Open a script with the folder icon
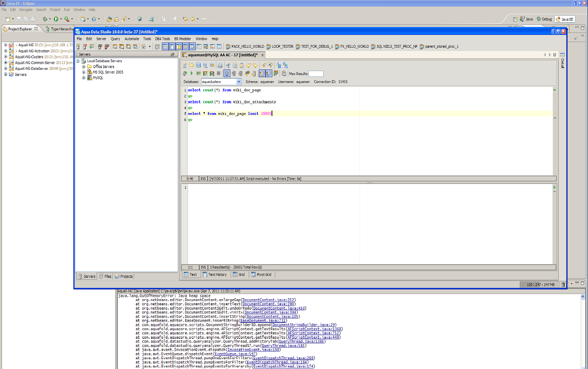The image size is (588, 369). click(x=192, y=65)
